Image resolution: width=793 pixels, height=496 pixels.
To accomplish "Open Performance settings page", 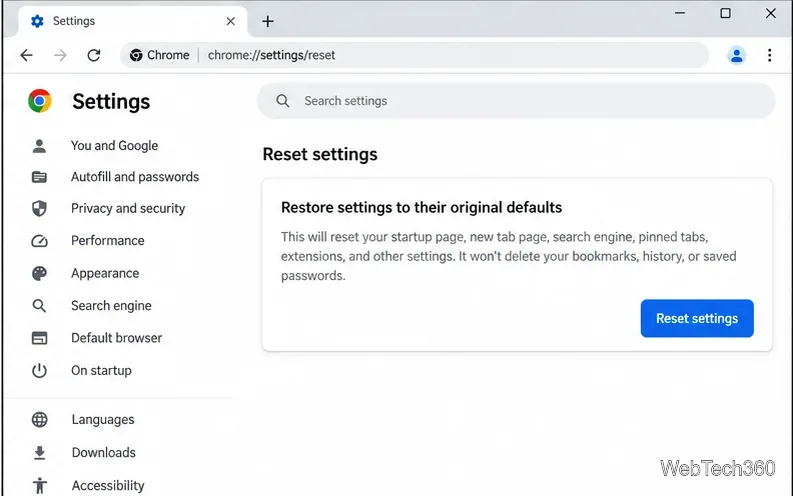I will [108, 241].
